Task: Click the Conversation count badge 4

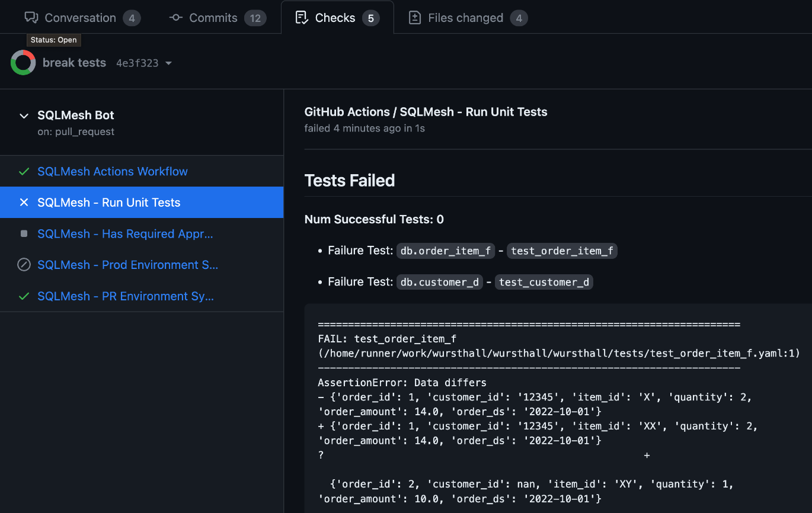Action: pos(132,18)
